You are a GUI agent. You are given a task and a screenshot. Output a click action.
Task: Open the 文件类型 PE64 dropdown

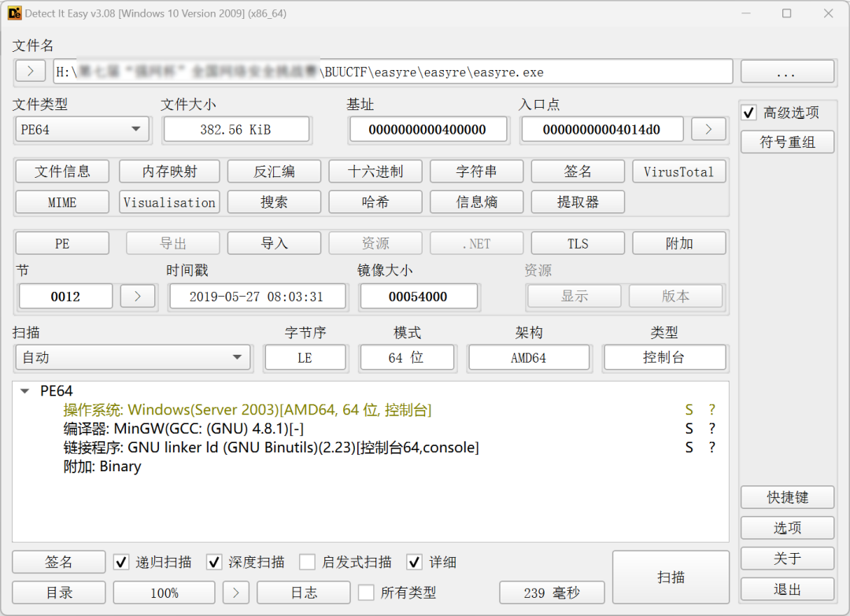[82, 130]
